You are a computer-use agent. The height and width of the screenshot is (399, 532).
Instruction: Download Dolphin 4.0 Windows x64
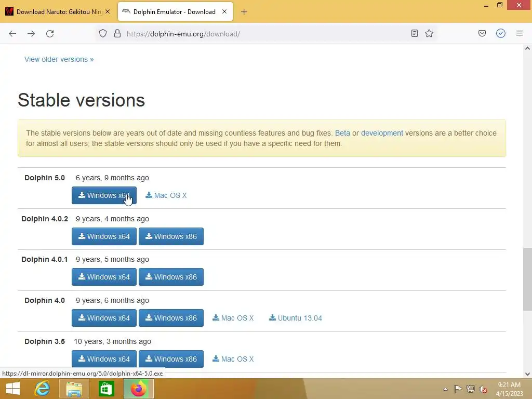pos(104,318)
